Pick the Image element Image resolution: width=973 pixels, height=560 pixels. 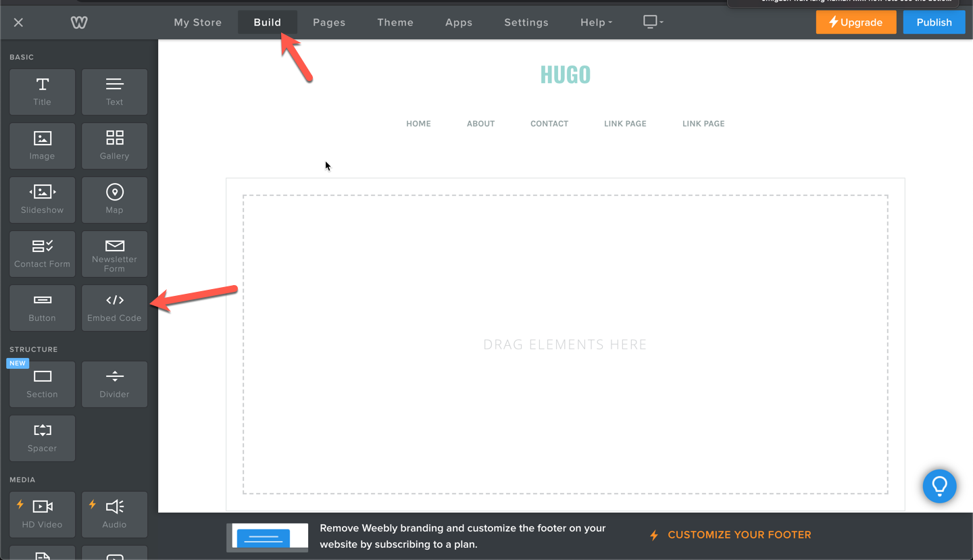pyautogui.click(x=42, y=146)
